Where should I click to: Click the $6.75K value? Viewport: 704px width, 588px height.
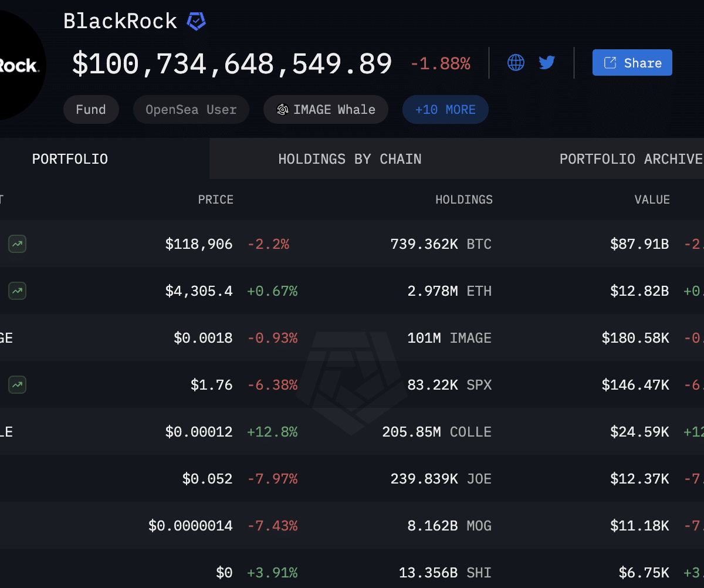tap(644, 573)
